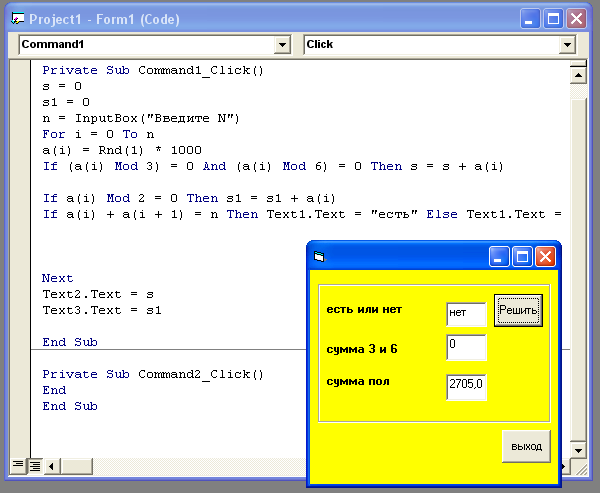Screen dimensions: 600x493
Task: Click the Решить button
Action: [x=518, y=310]
